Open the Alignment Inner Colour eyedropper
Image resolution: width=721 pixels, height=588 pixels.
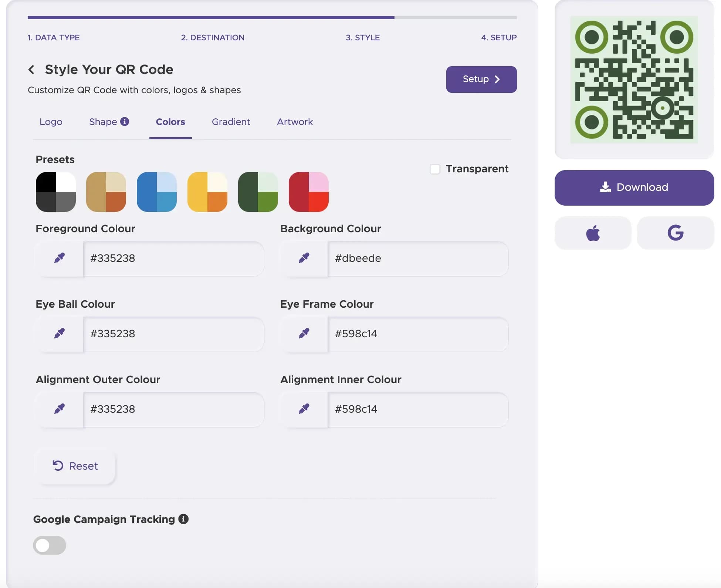pyautogui.click(x=304, y=409)
